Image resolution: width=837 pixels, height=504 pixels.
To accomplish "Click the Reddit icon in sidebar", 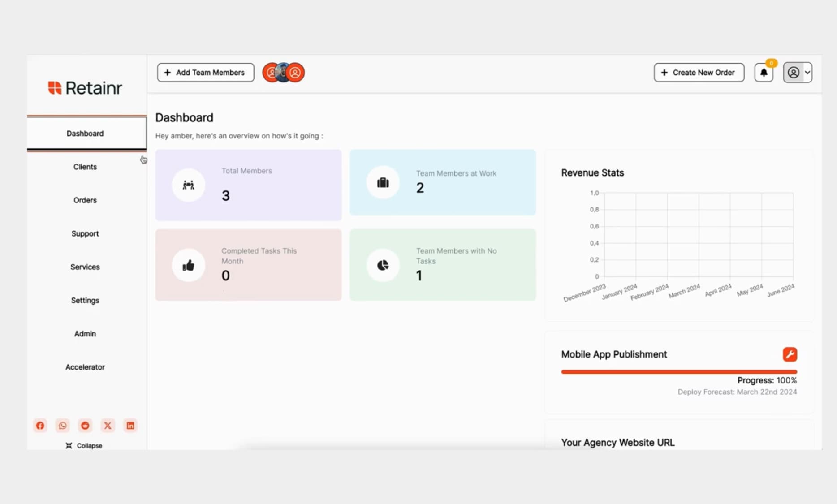I will coord(85,426).
